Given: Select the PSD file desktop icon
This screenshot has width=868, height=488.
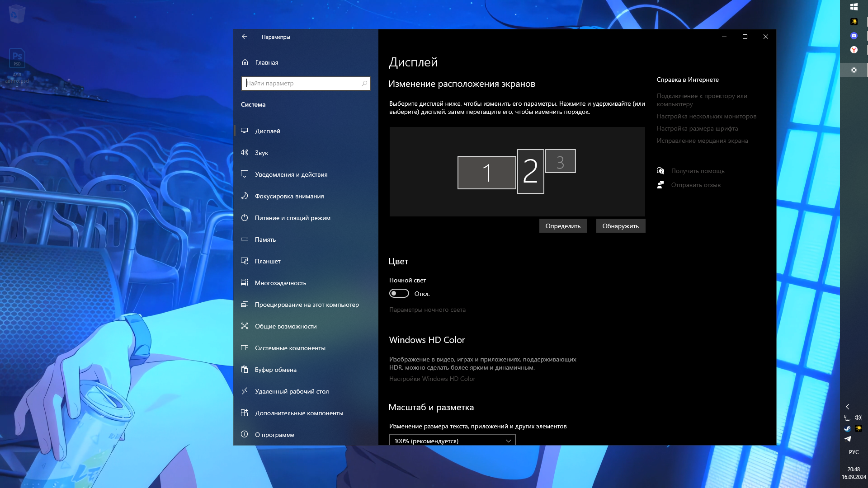Looking at the screenshot, I should click(x=17, y=66).
